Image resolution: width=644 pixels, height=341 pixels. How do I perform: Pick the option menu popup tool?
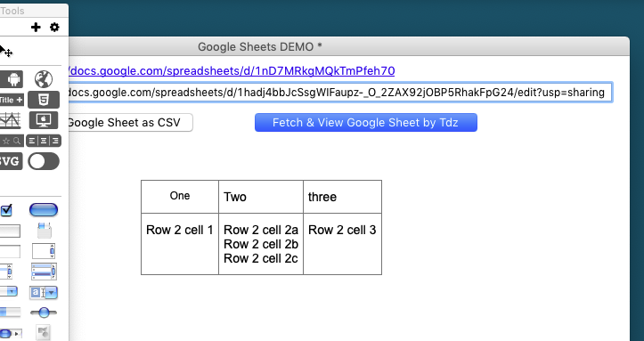9,292
